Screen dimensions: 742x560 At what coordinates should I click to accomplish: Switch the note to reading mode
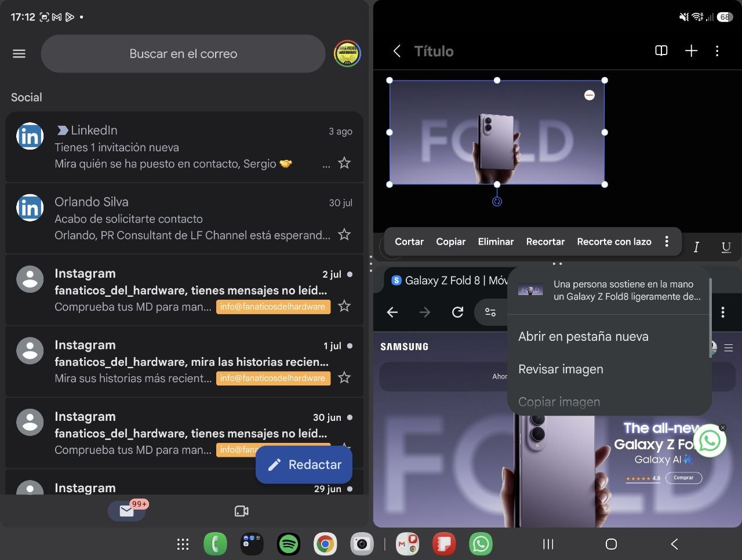661,51
